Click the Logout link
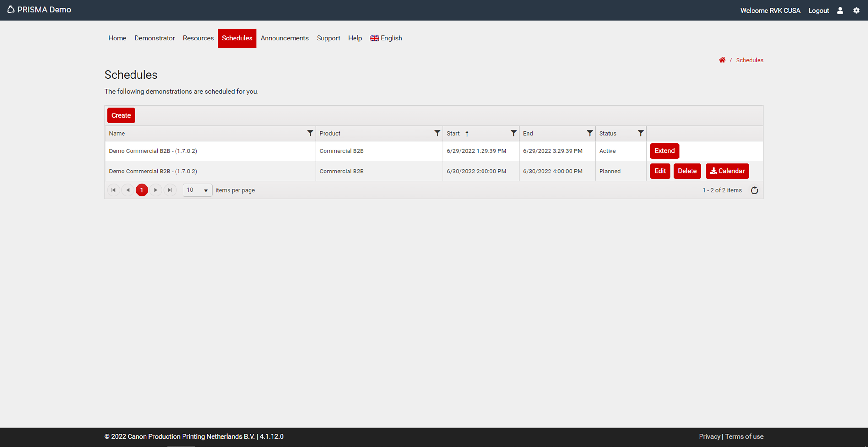 pyautogui.click(x=819, y=11)
